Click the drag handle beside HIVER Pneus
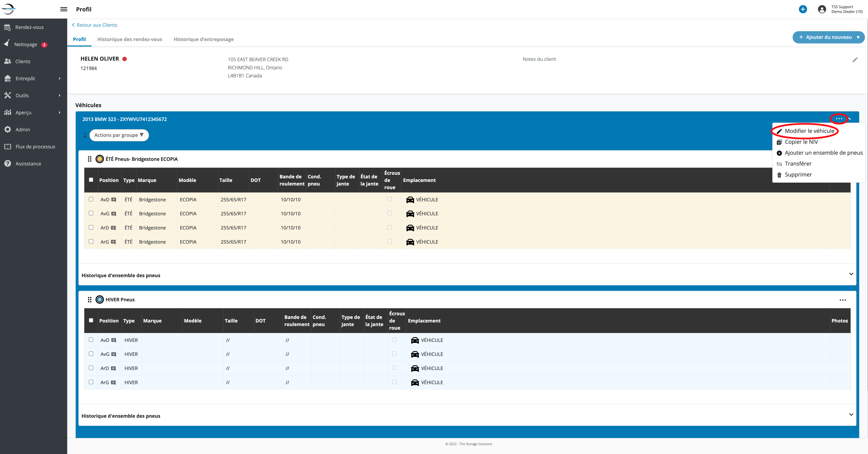Image resolution: width=868 pixels, height=454 pixels. point(90,299)
